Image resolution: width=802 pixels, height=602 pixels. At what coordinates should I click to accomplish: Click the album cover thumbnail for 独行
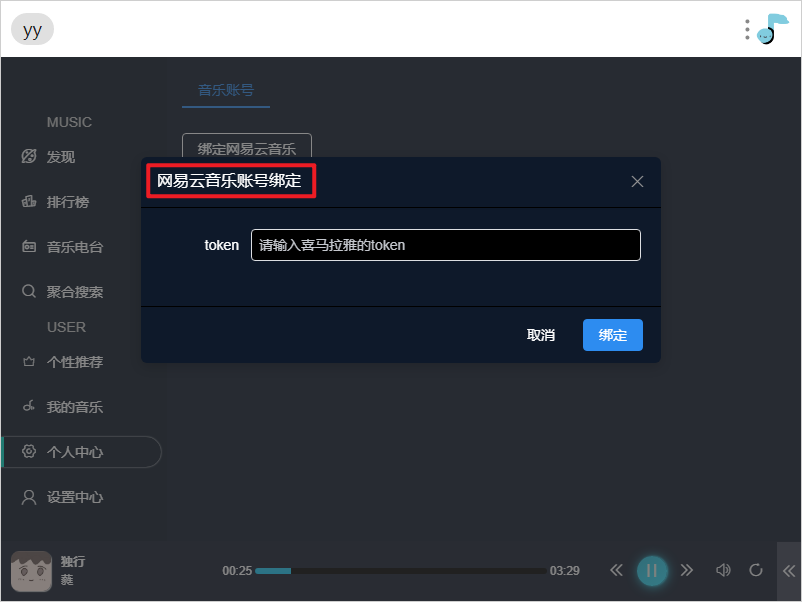(x=31, y=571)
